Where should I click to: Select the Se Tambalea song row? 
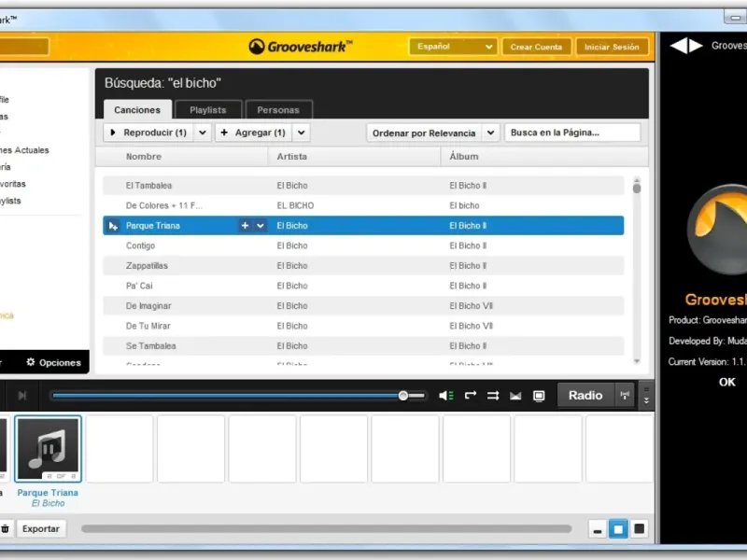pyautogui.click(x=363, y=345)
